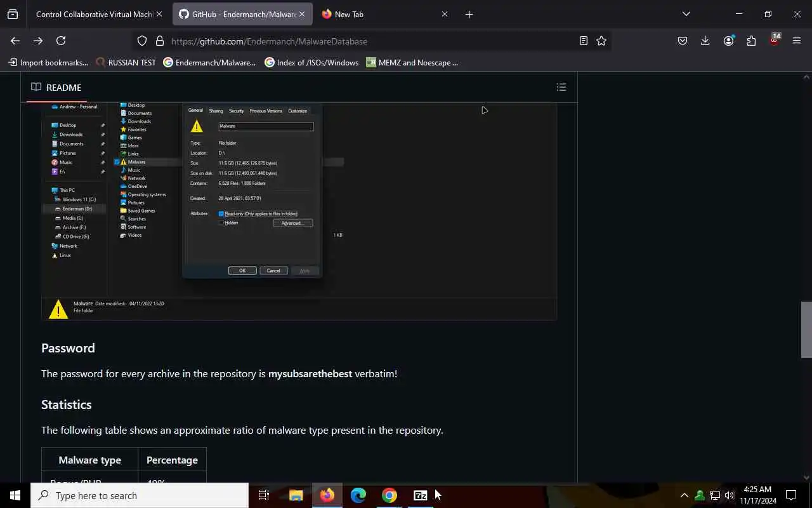Open the Extensions puzzle menu
The width and height of the screenshot is (812, 508).
pyautogui.click(x=751, y=41)
